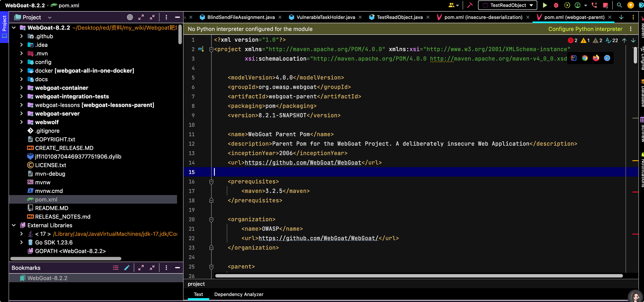Toggle fold marker at prerequisites line
This screenshot has width=644, height=302.
pyautogui.click(x=211, y=182)
